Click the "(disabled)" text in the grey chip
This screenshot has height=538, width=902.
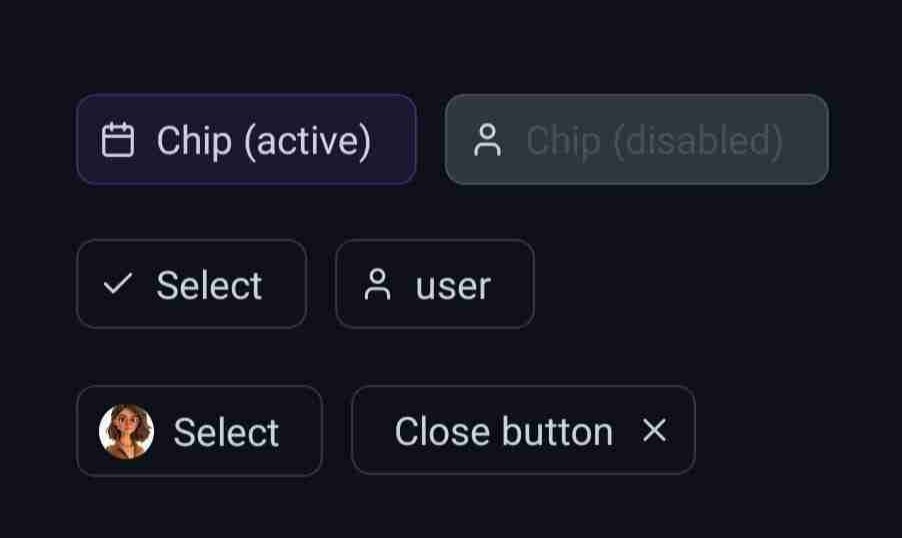pyautogui.click(x=697, y=141)
